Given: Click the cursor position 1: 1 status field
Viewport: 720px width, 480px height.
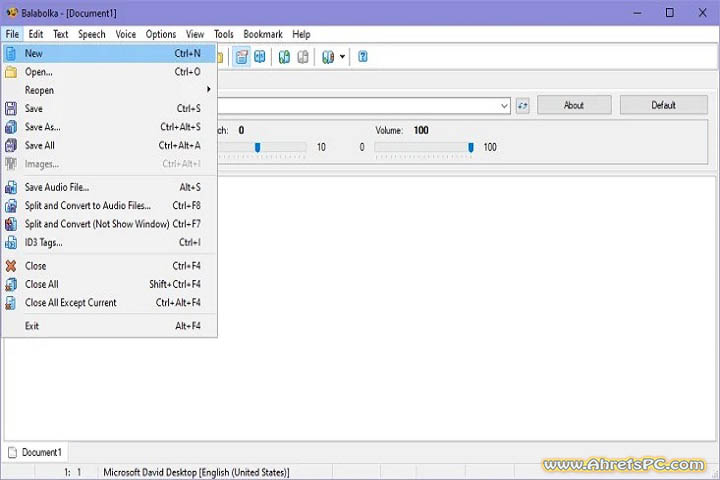Looking at the screenshot, I should coord(73,473).
